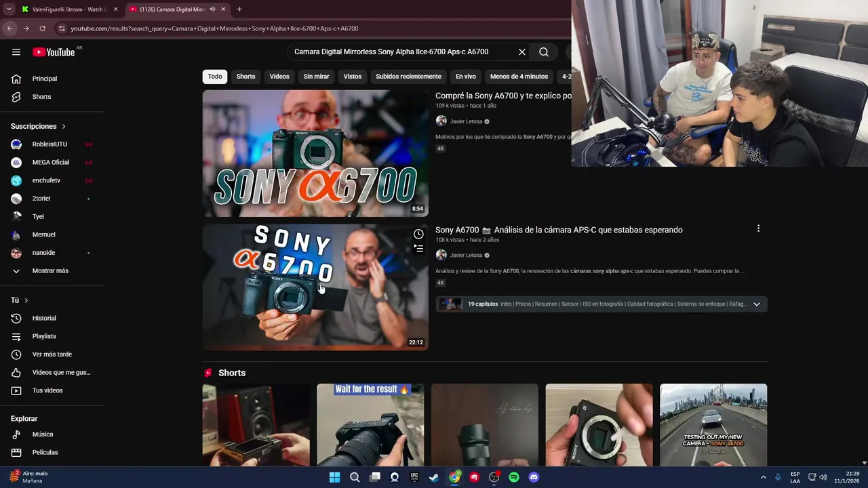This screenshot has height=488, width=868.
Task: Select Menos de 4 minutos chip
Action: pyautogui.click(x=519, y=77)
